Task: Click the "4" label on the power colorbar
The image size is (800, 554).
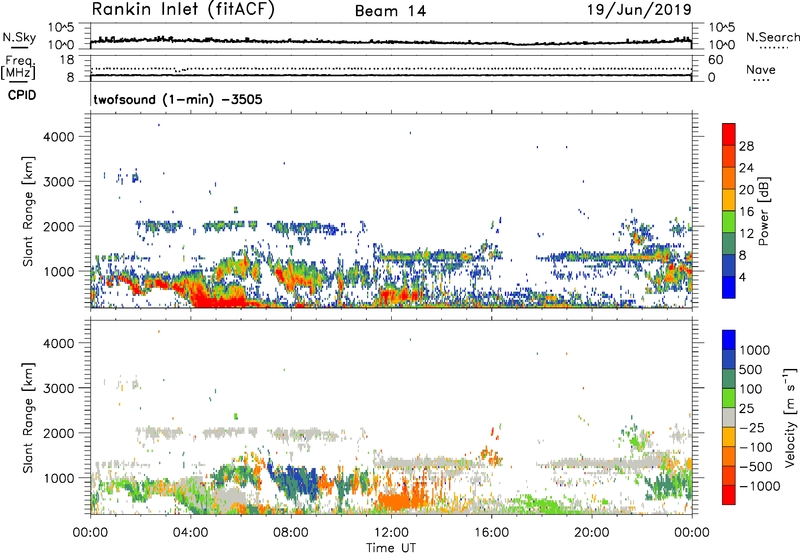Action: [743, 278]
